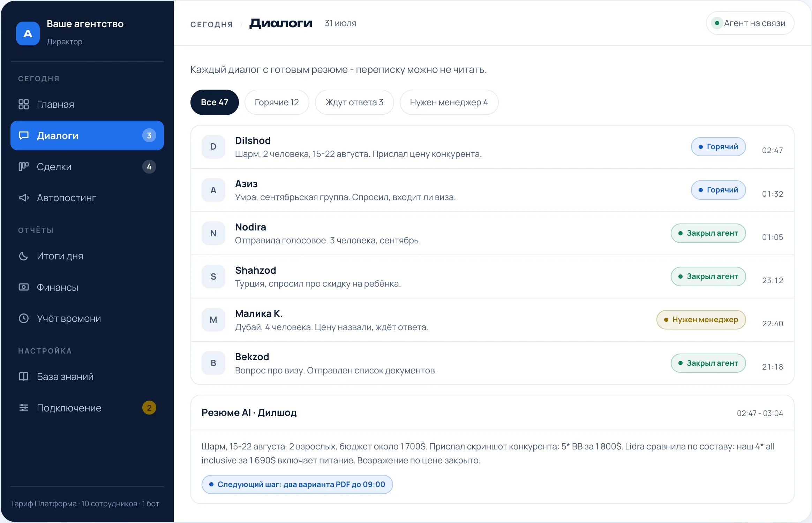Click the Закрыл агент badge on Shahzod row

click(708, 276)
